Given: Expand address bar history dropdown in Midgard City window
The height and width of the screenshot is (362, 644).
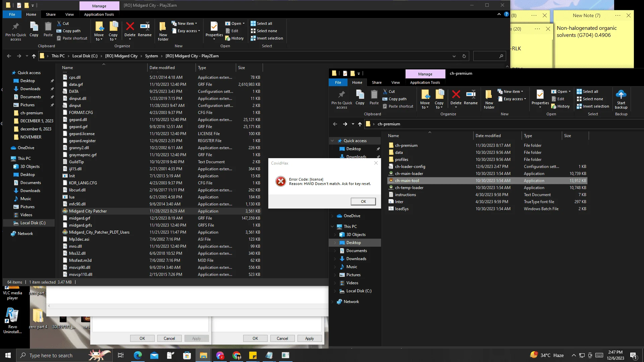Looking at the screenshot, I should pyautogui.click(x=454, y=56).
